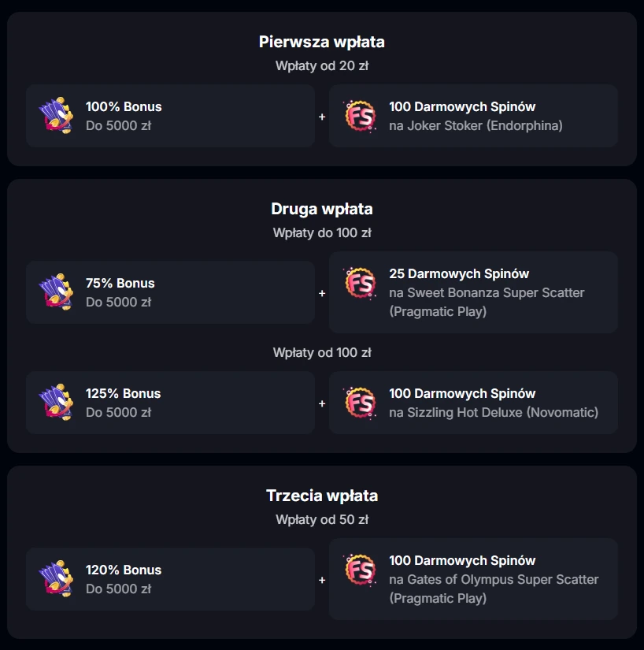
Task: Click the FS icon beside Joker Stoker spins
Action: click(360, 116)
